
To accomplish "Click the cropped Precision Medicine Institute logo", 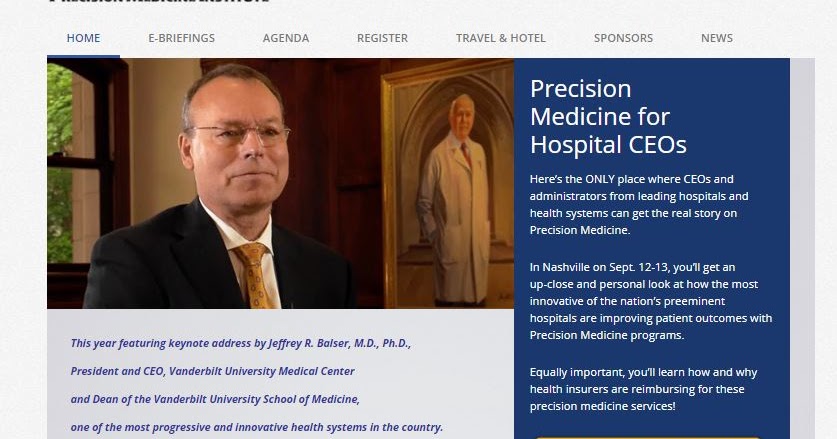I will 159,2.
